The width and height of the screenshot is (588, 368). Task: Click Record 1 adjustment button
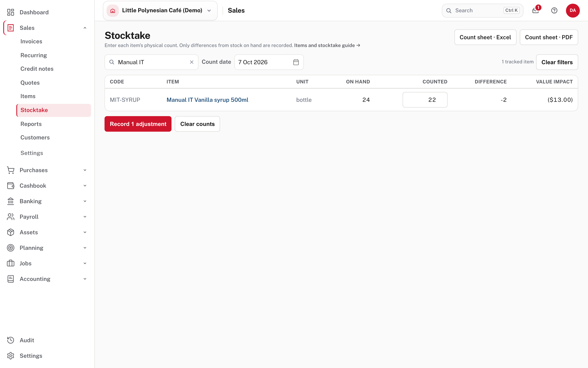[138, 124]
